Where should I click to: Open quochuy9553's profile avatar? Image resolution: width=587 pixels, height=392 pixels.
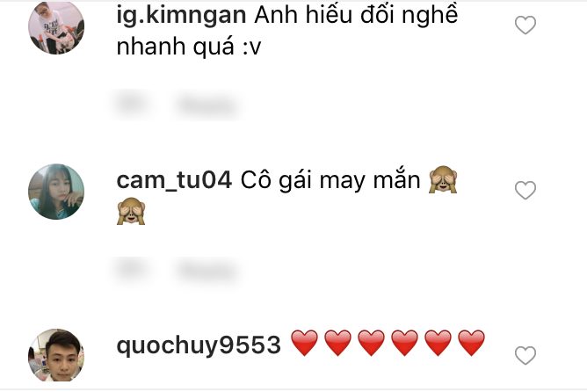coord(56,355)
